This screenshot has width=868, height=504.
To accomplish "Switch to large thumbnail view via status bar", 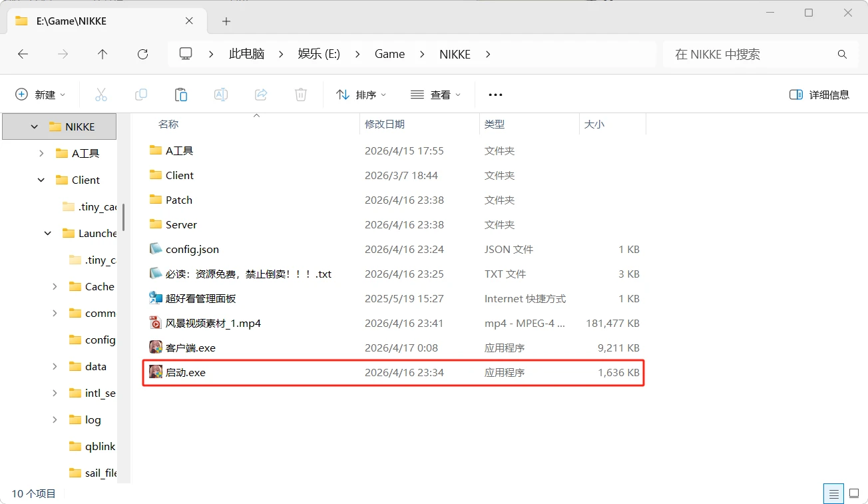I will pyautogui.click(x=854, y=493).
